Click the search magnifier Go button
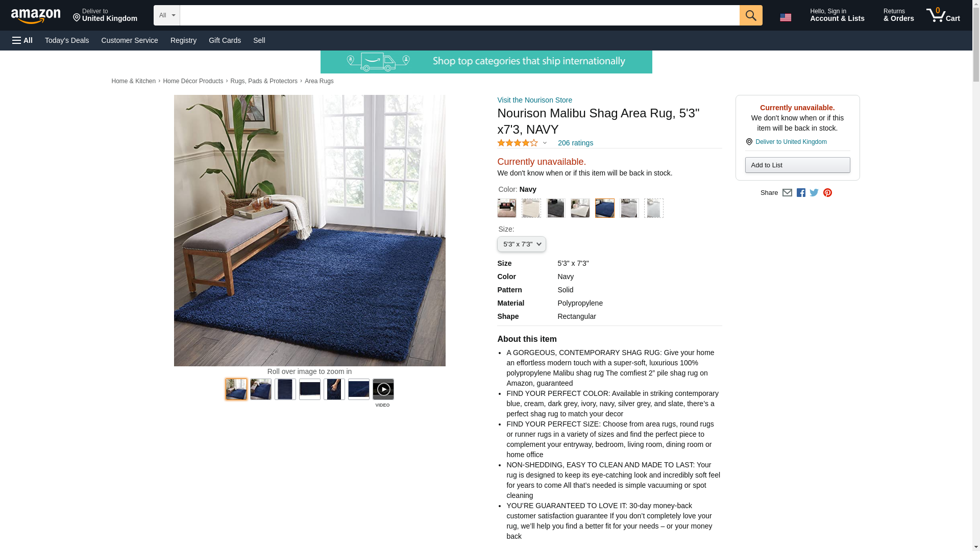The image size is (980, 551). click(x=751, y=15)
